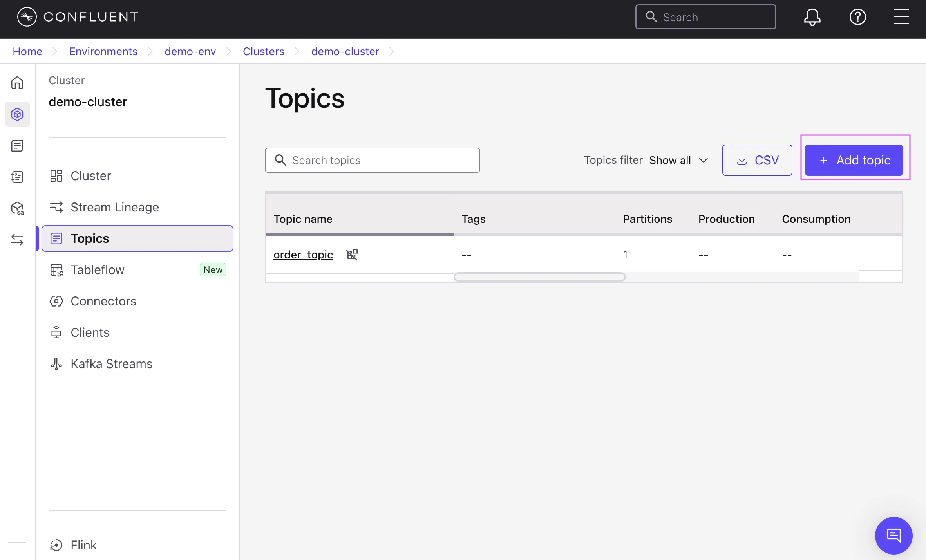The width and height of the screenshot is (926, 560).
Task: Click the Partitions column header
Action: [647, 219]
